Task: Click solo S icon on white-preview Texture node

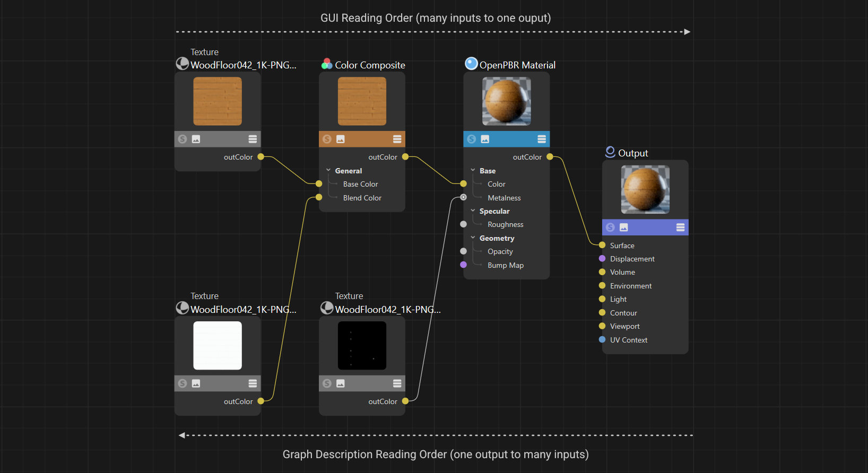Action: pyautogui.click(x=183, y=383)
